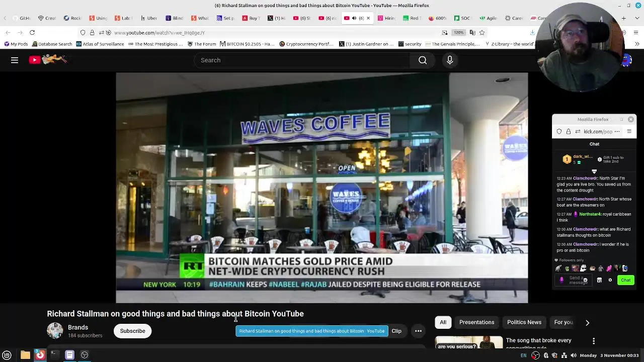Open Kick chat settings gear
Screen dimensions: 644x362
point(610,280)
